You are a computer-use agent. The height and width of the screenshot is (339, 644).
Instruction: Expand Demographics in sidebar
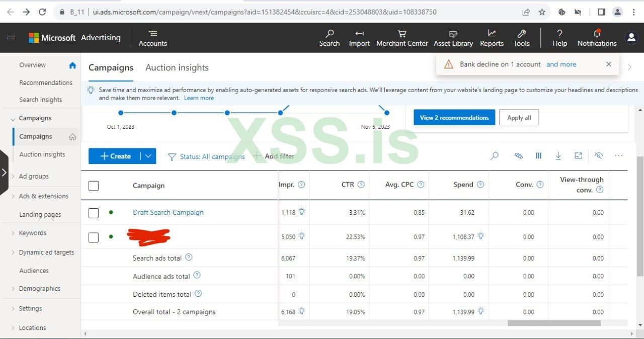(x=13, y=289)
